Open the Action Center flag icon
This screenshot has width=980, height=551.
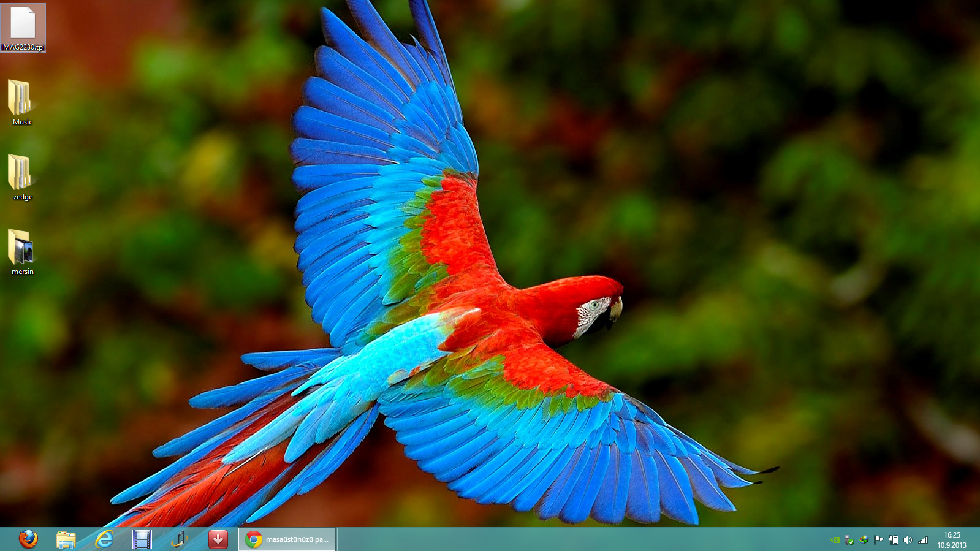879,540
